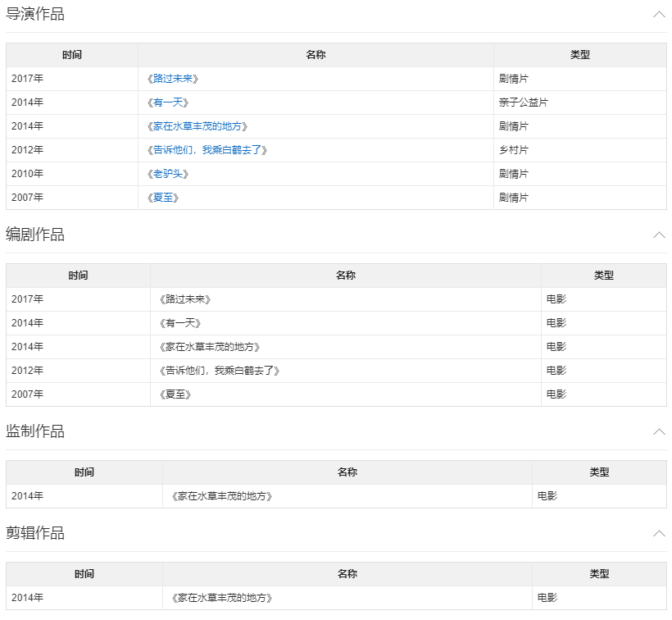This screenshot has width=672, height=620.
Task: Open the 《告诉他们，我乘白鹤去了》 link in 导演作品
Action: click(207, 150)
